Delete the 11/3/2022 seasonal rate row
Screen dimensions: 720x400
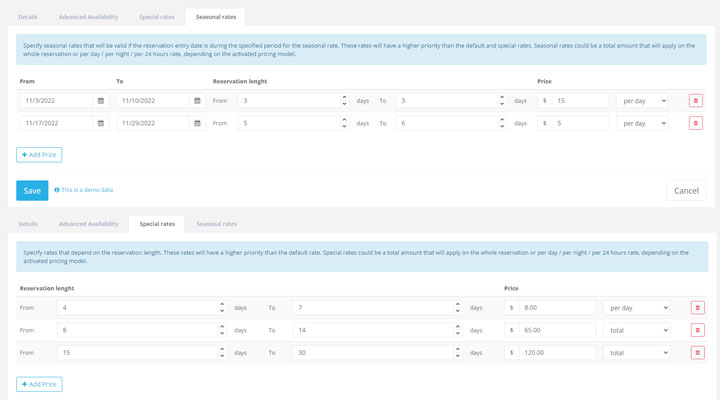click(696, 100)
